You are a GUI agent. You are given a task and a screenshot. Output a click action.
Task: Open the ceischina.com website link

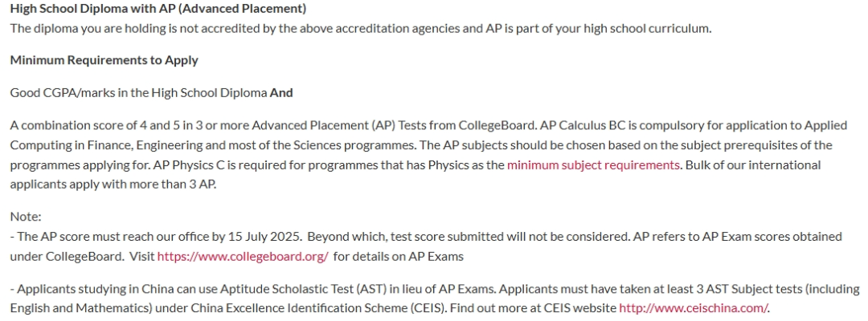click(x=694, y=308)
